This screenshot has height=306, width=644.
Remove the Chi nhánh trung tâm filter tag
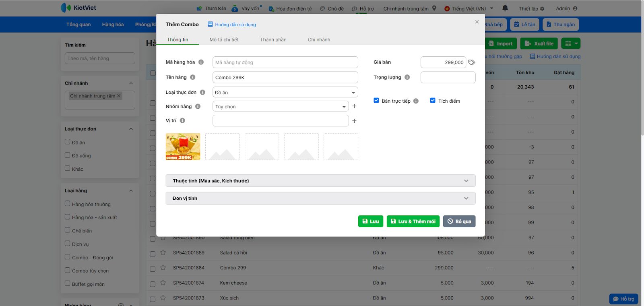(x=119, y=96)
